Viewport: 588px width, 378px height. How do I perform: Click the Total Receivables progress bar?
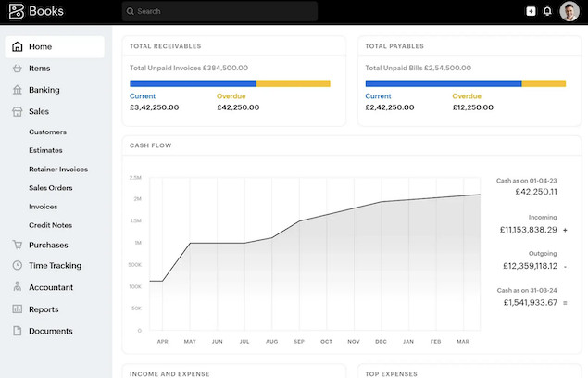click(230, 83)
